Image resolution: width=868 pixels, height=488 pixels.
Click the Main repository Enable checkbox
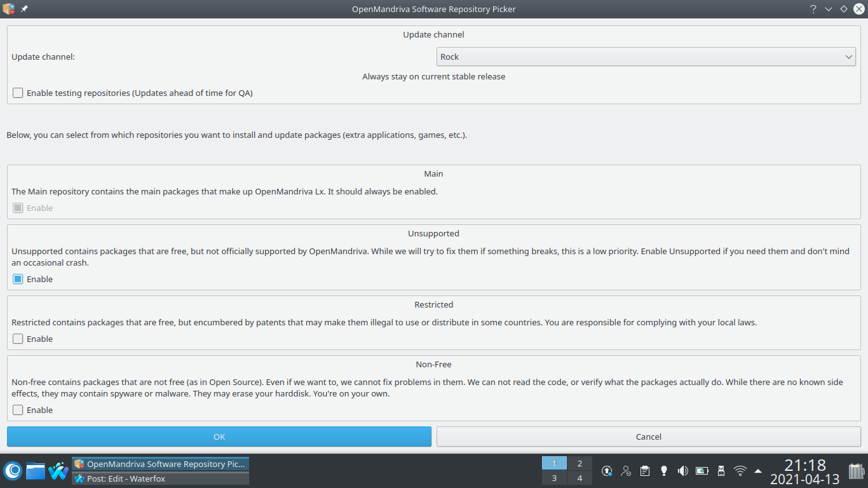18,208
